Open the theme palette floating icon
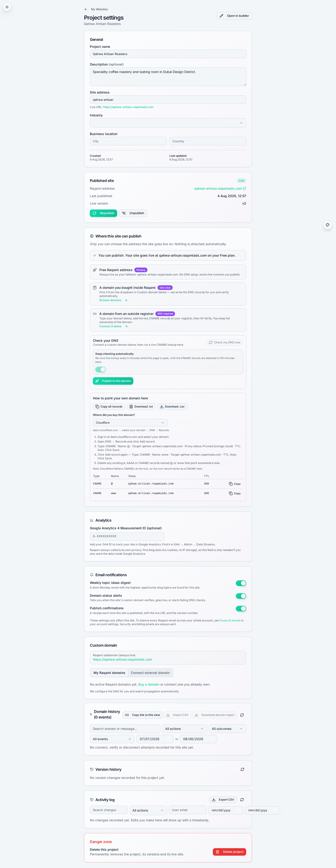336x868 pixels. tap(327, 225)
